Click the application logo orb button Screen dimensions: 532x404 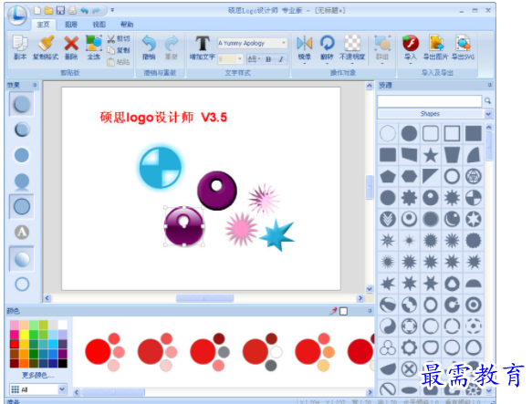17,15
